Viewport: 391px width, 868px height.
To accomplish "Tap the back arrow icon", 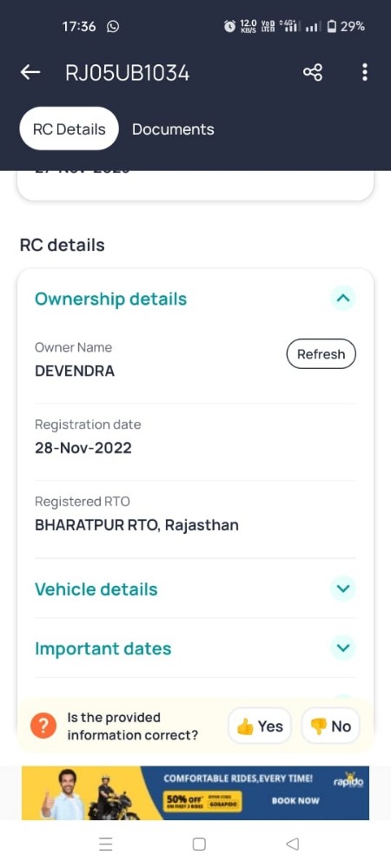I will click(x=30, y=73).
